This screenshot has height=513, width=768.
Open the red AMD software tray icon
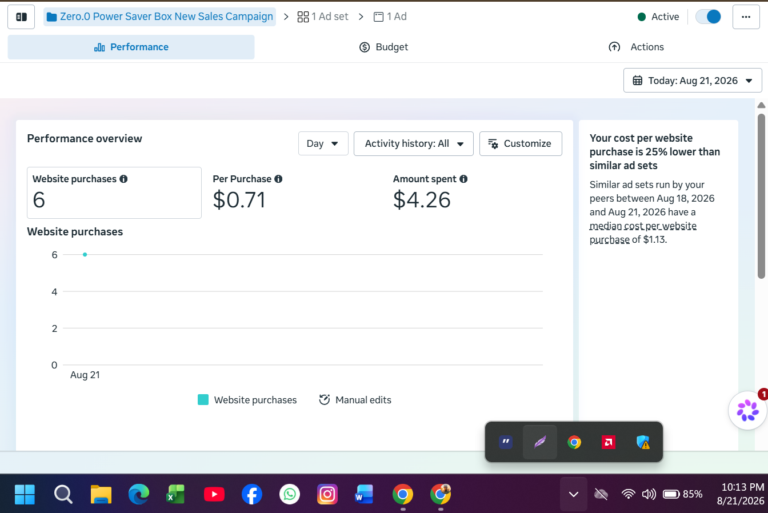pyautogui.click(x=608, y=442)
